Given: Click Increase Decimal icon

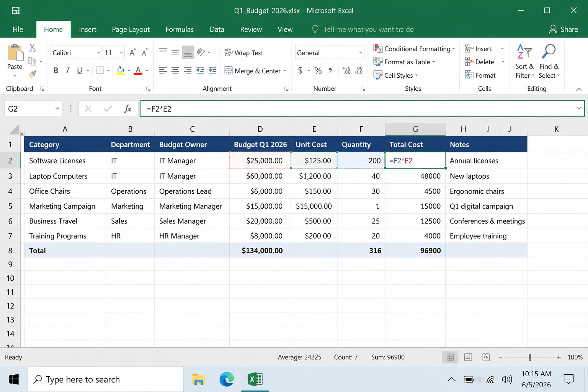Looking at the screenshot, I should click(346, 70).
